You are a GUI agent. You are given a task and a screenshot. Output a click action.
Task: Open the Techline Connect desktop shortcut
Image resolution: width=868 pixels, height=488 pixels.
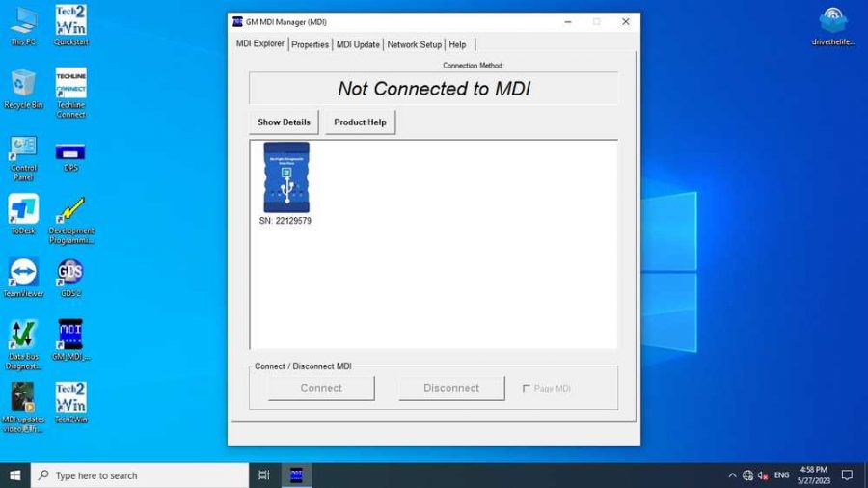click(70, 84)
